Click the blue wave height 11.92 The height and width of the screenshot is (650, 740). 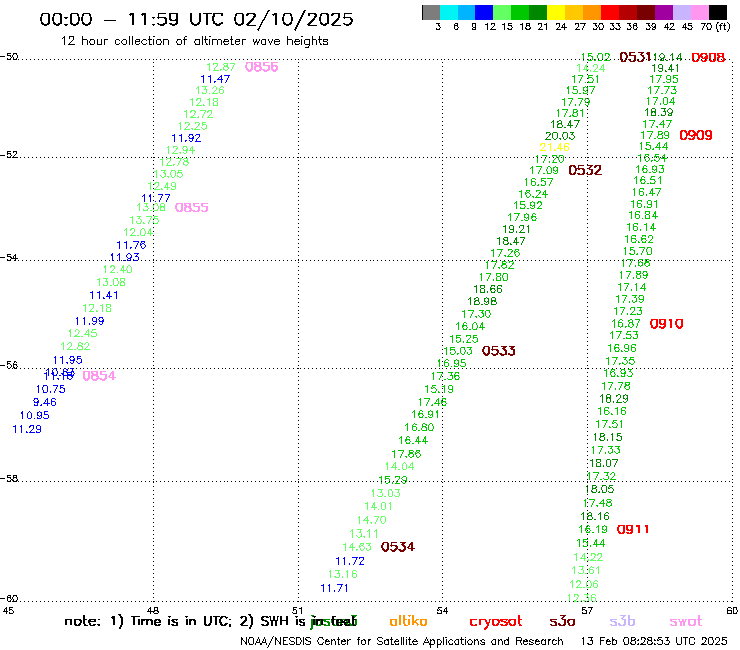coord(186,138)
